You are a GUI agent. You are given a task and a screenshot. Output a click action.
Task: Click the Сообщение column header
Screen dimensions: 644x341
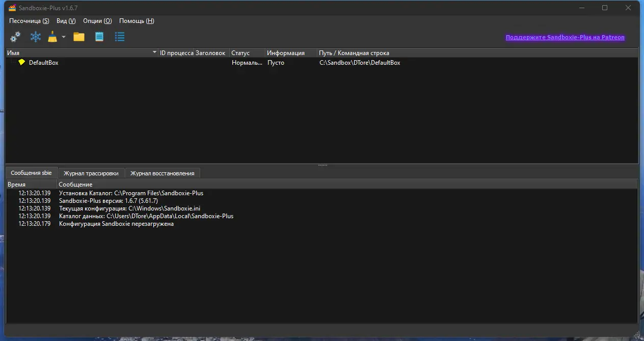click(347, 185)
